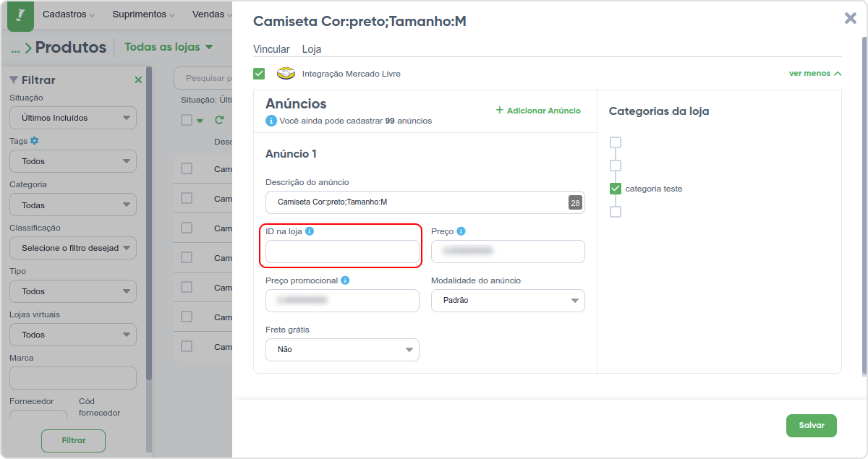Click the Filtrar button
This screenshot has width=868, height=459.
tap(73, 440)
